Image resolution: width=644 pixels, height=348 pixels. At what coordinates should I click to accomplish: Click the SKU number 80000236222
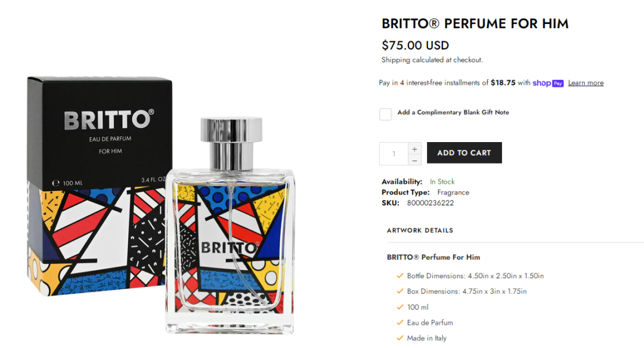tap(431, 203)
